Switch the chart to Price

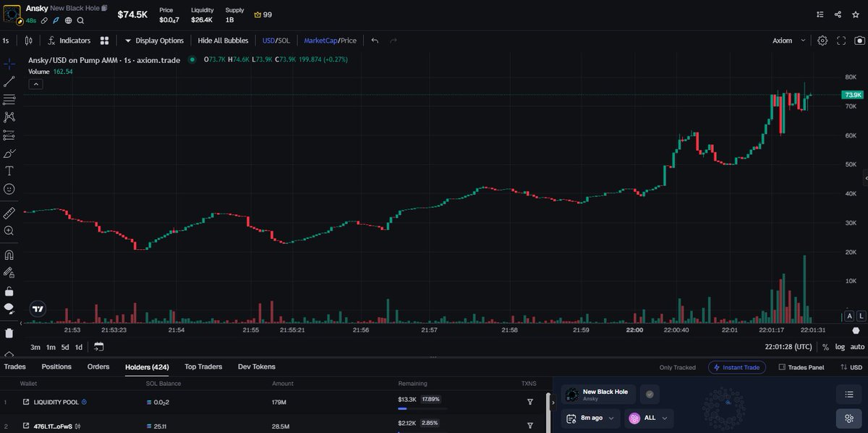[x=347, y=41]
